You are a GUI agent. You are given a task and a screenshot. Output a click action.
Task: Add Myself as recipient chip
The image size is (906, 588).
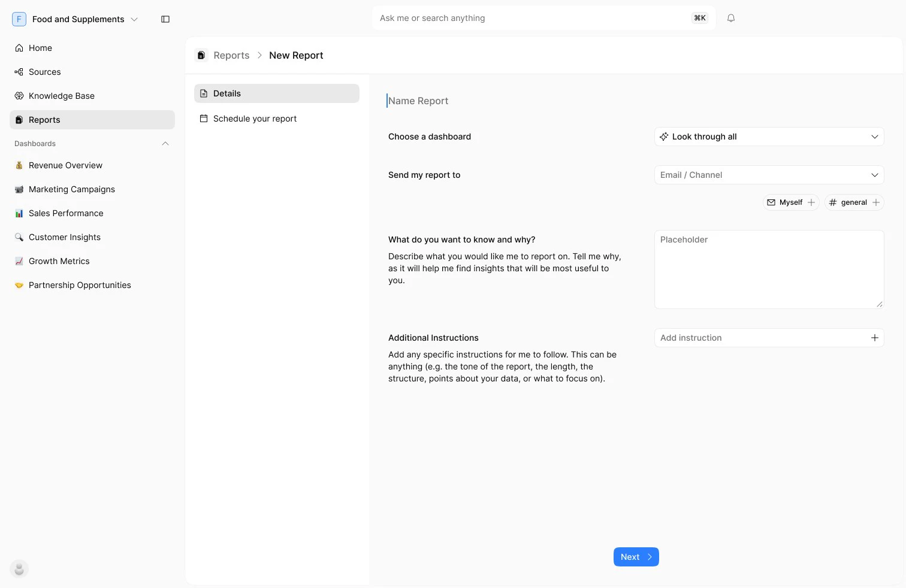(x=791, y=202)
